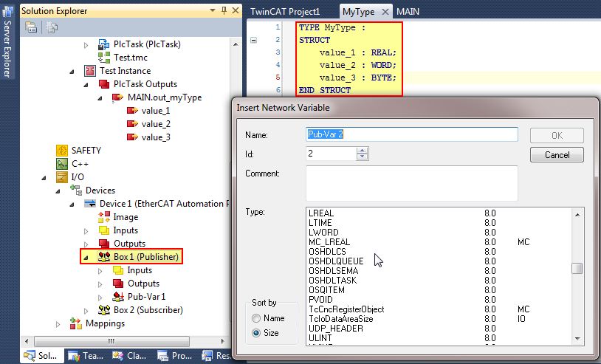Switch to the TwinCAT Project1 tab
This screenshot has height=364, width=601.
[x=285, y=12]
